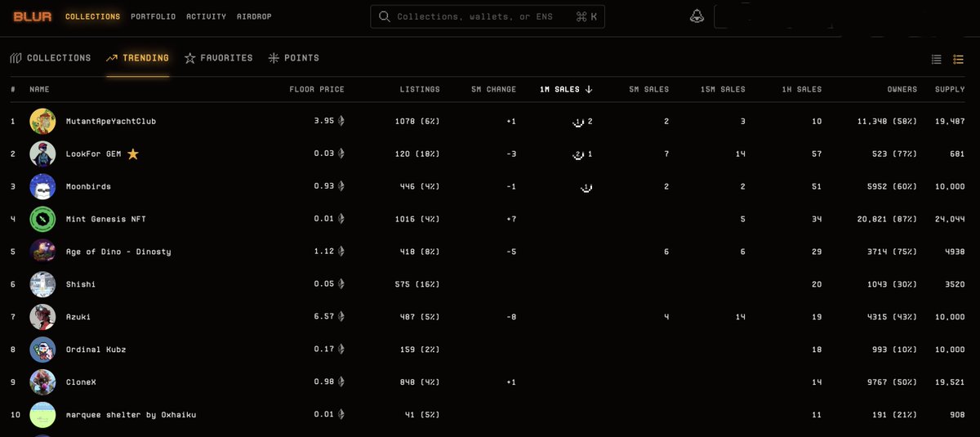Click CloneX supply value 19,521
Screen dimensions: 980x437
click(950, 382)
